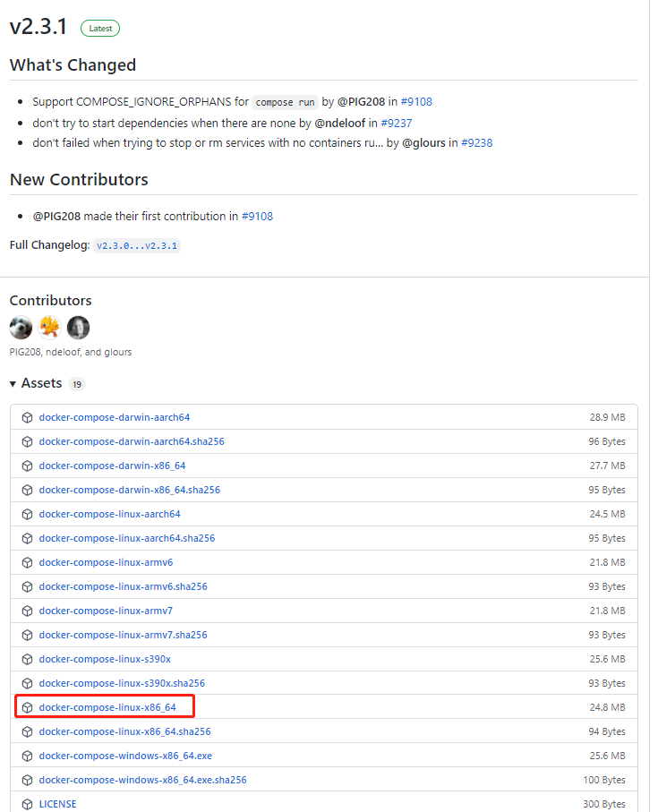This screenshot has width=658, height=812.
Task: Click the v2.3.1 release title
Action: coord(38,27)
